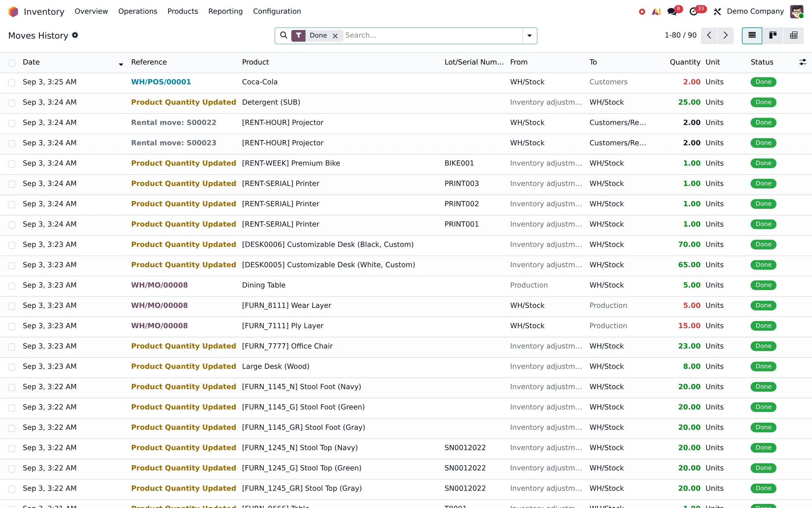This screenshot has width=812, height=508.
Task: Switch to kanban view
Action: point(773,35)
